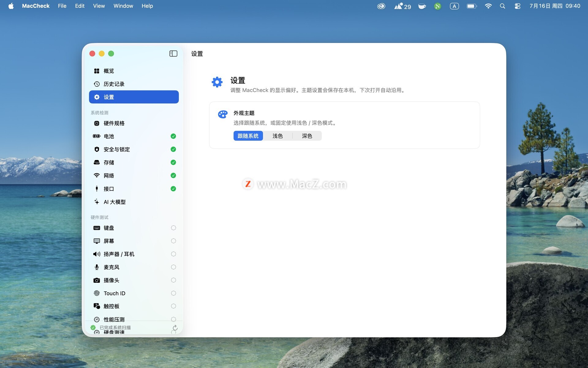Open Control Center in the menu bar

[517, 6]
